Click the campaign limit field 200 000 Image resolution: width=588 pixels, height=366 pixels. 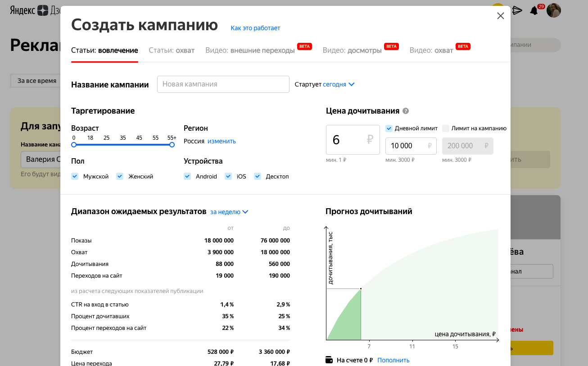(x=468, y=146)
